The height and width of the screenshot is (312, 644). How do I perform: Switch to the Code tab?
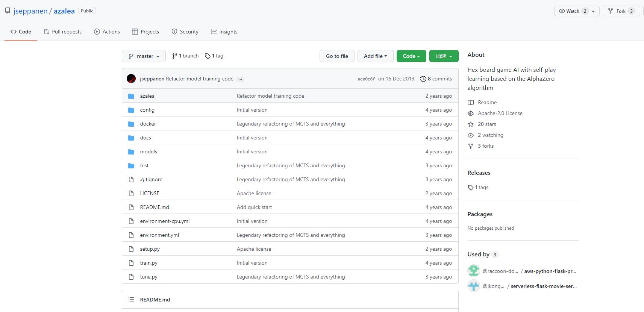click(x=21, y=32)
